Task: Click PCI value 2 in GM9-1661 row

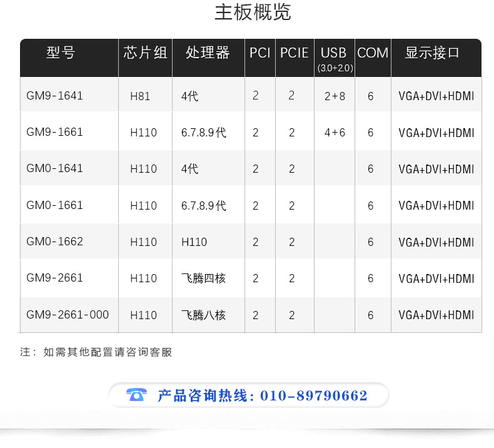Action: point(256,133)
